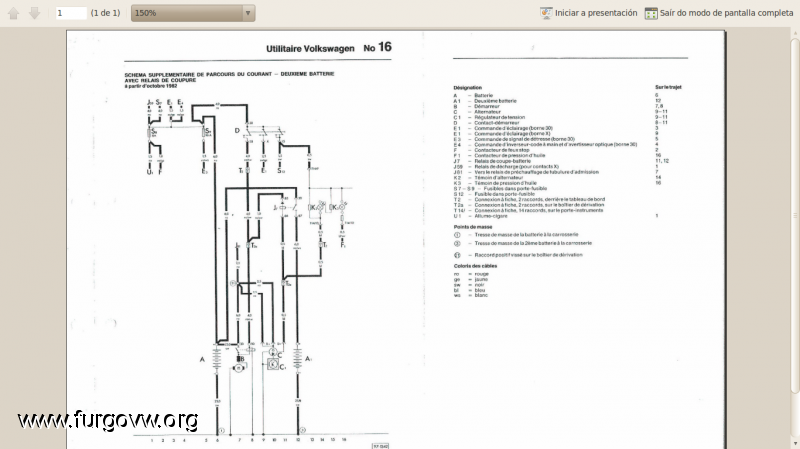800x449 pixels.
Task: Start presentation via 'Iniciar a presentación'
Action: tap(596, 13)
